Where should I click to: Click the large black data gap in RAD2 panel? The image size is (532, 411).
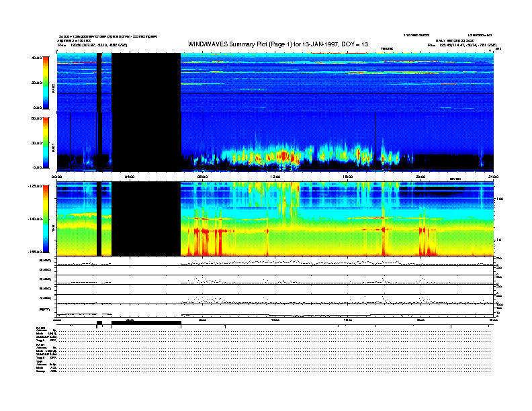tap(146, 82)
